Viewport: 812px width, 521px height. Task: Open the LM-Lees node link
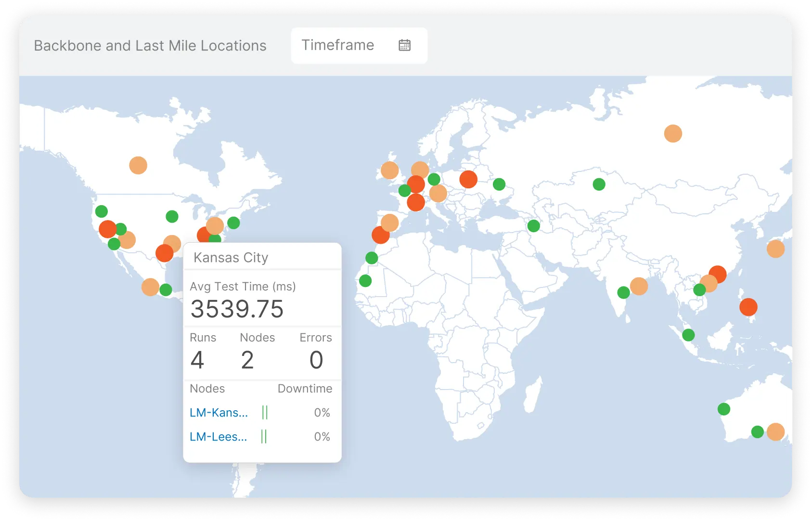point(218,436)
